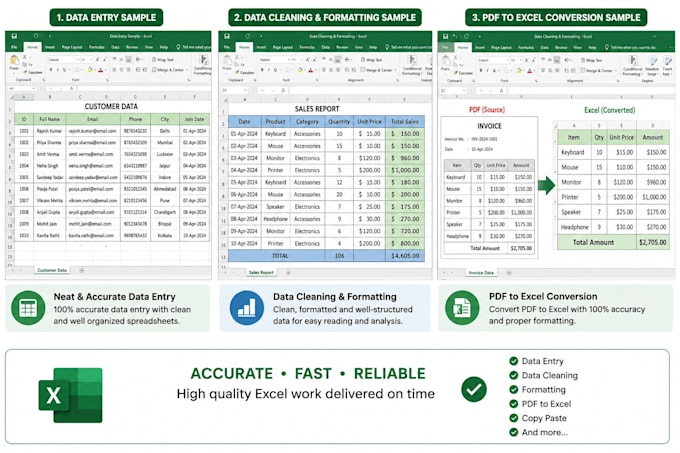
Task: Open font name box in Sales Report window
Action: click(x=274, y=59)
